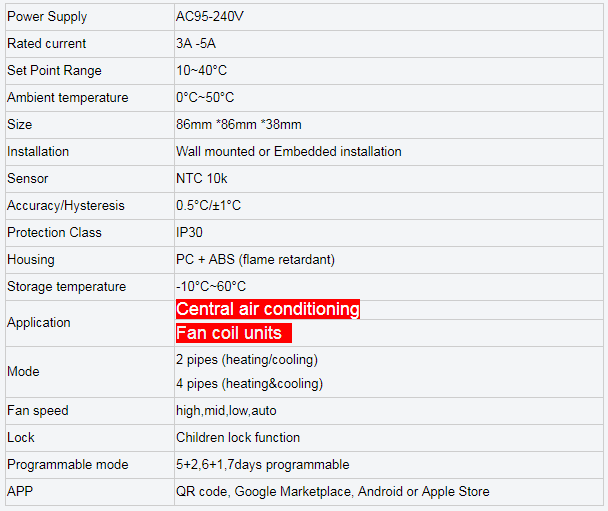
Task: Click the 86mm *86mm *38mm size value
Action: click(x=238, y=125)
